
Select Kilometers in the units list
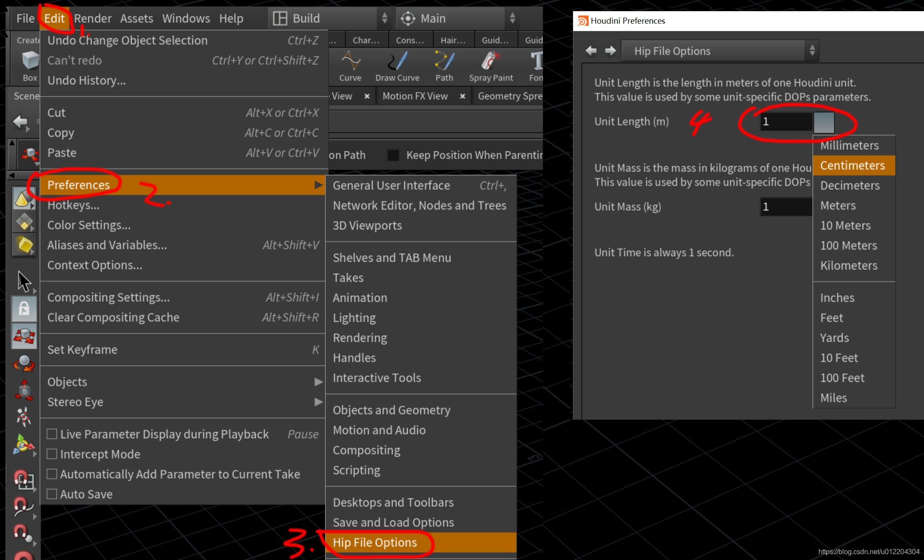click(854, 266)
